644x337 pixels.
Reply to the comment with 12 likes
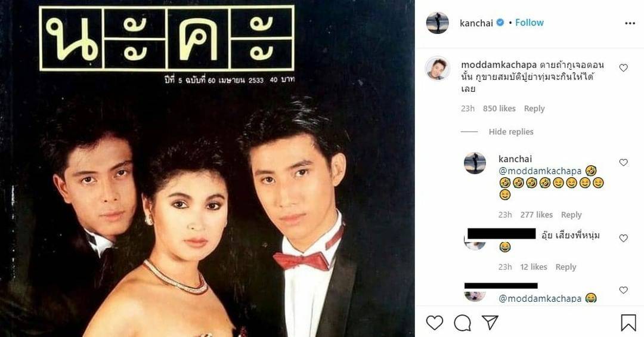tap(566, 267)
